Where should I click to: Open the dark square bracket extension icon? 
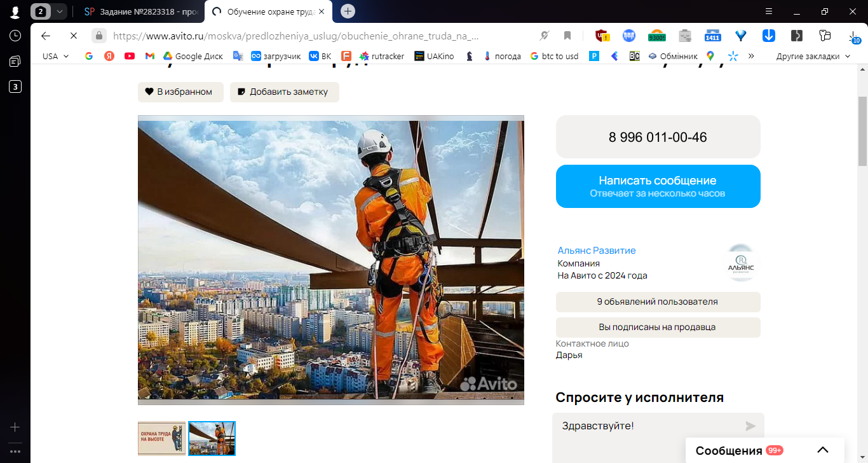[x=797, y=36]
